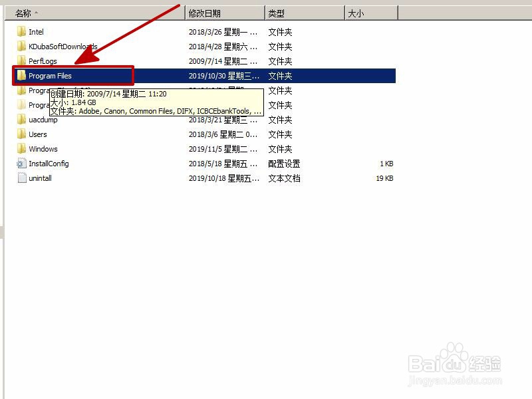Open the Windows folder icon
This screenshot has height=399, width=532.
(x=22, y=149)
